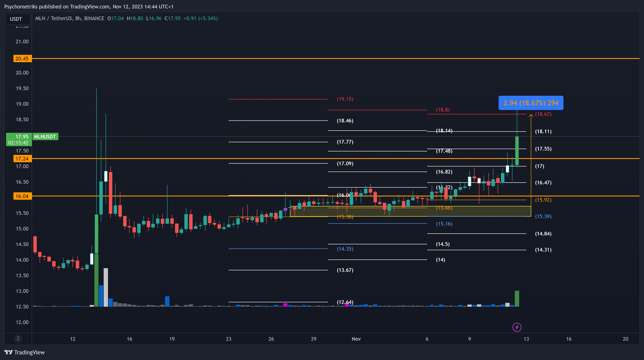Image resolution: width=644 pixels, height=360 pixels.
Task: Click the yellow shaded support zone rectangle
Action: [410, 211]
